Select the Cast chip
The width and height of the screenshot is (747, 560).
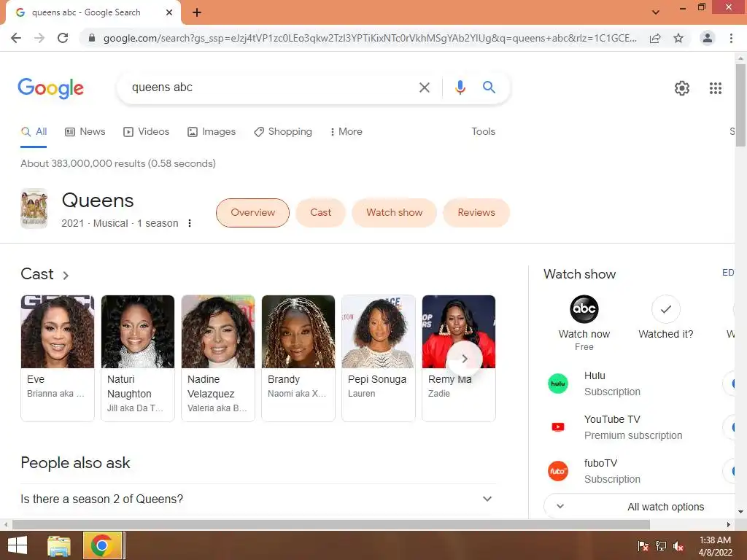tap(320, 212)
